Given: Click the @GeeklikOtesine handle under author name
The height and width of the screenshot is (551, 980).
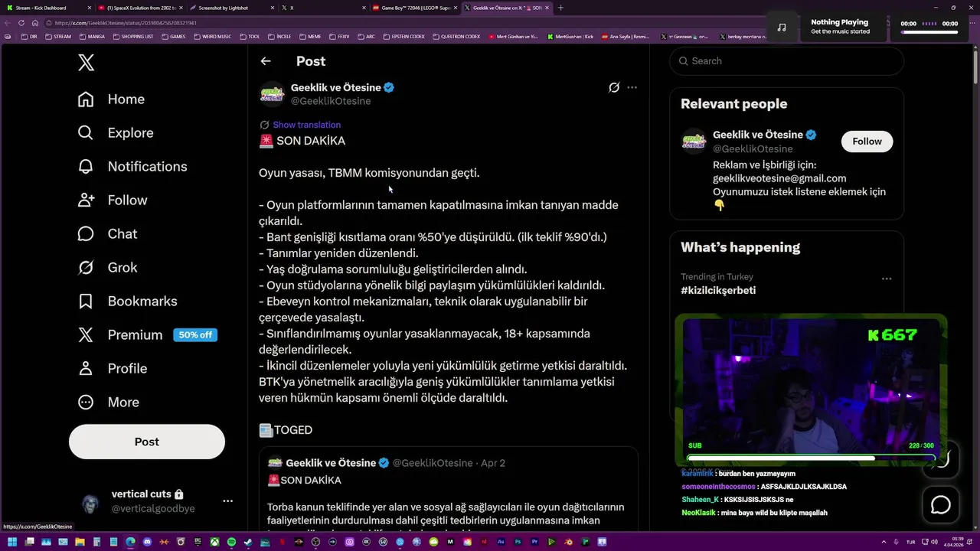Looking at the screenshot, I should (x=331, y=101).
